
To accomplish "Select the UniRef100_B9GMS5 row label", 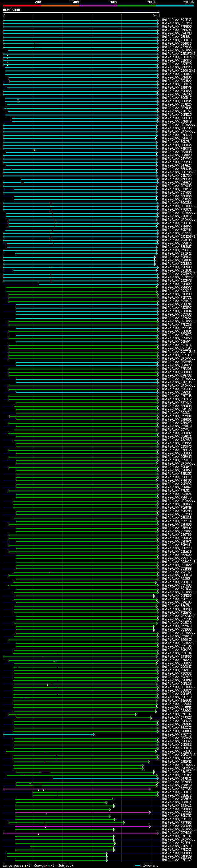I will point(176,91).
